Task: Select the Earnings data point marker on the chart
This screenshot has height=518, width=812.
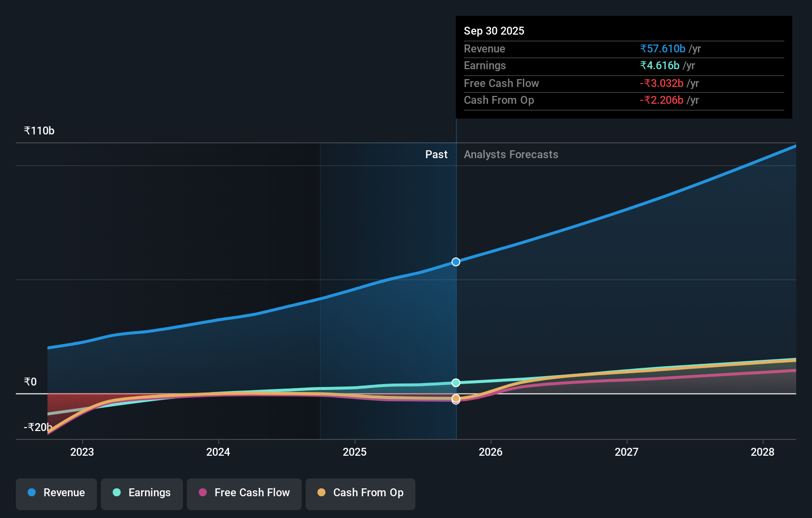Action: (x=455, y=382)
